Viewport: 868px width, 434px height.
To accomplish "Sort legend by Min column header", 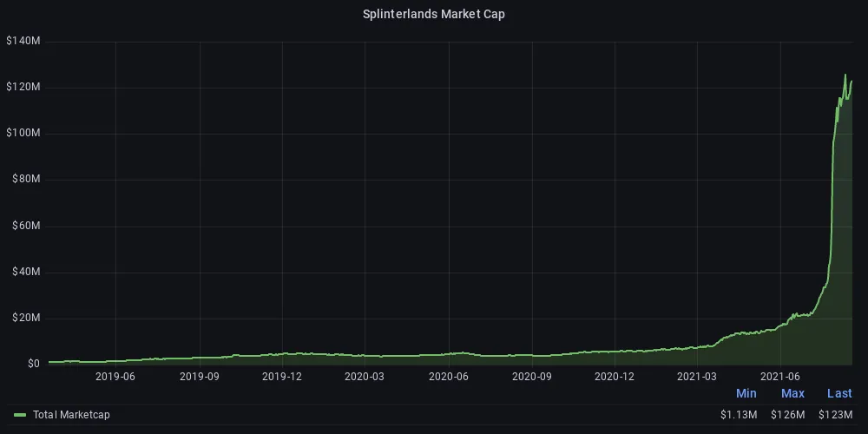I will [x=746, y=393].
